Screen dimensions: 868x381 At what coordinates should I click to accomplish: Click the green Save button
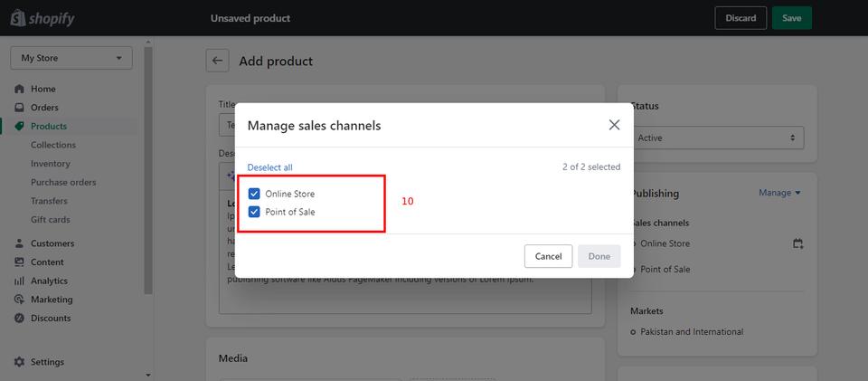tap(792, 18)
